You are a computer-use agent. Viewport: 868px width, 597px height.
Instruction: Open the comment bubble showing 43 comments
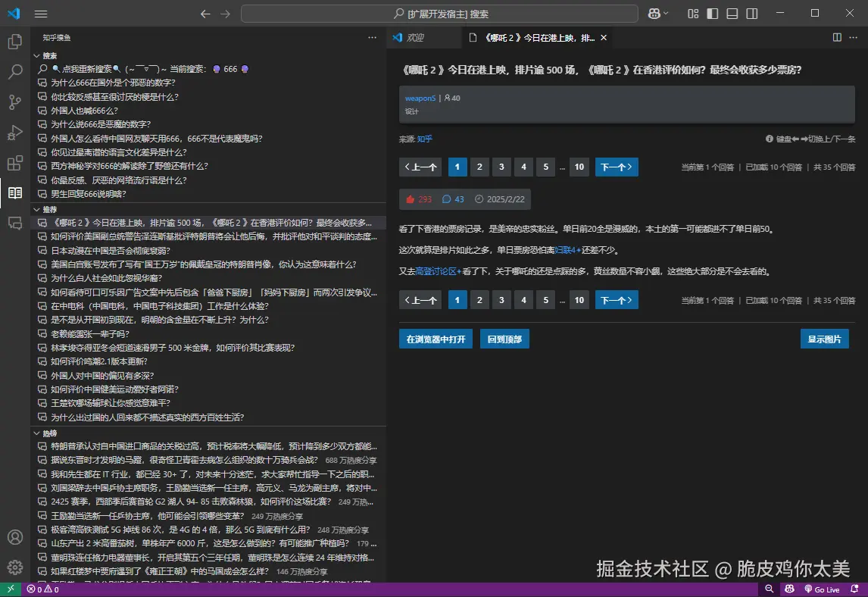coord(454,198)
